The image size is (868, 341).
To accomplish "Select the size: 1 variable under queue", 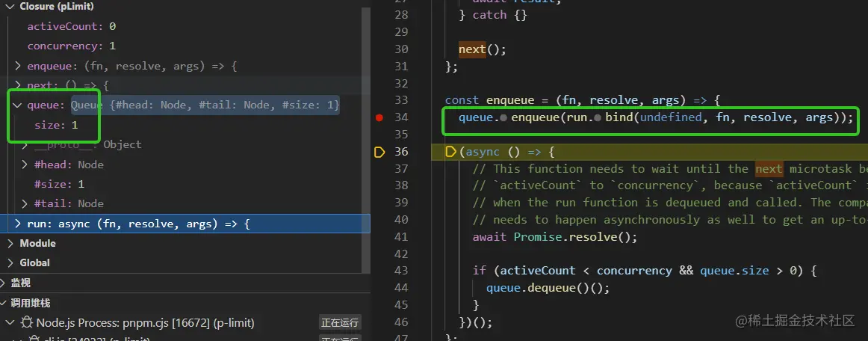I will point(56,126).
